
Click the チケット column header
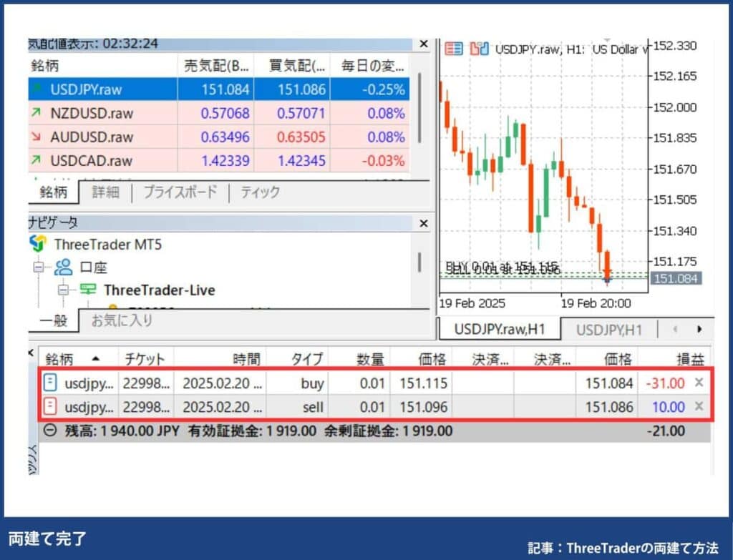coord(145,359)
